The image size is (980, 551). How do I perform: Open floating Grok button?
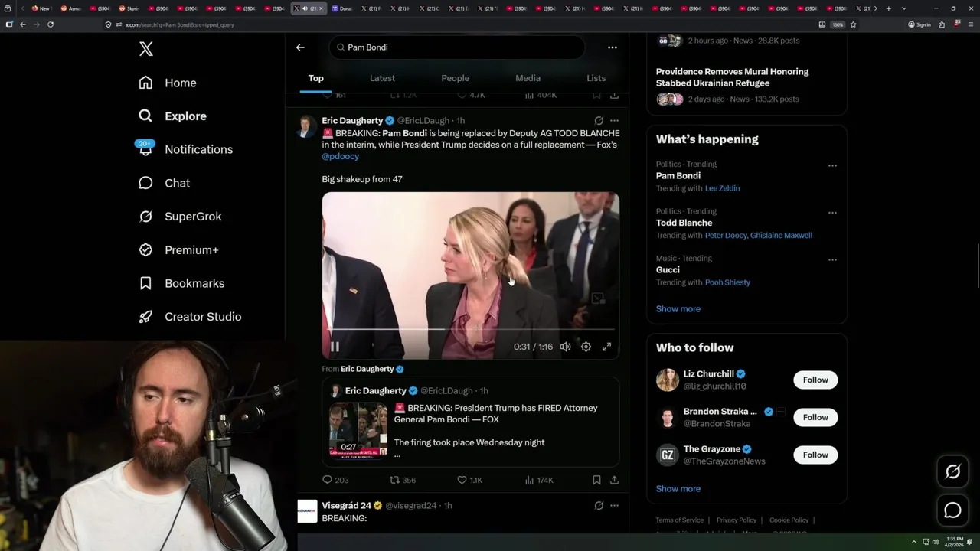point(952,472)
